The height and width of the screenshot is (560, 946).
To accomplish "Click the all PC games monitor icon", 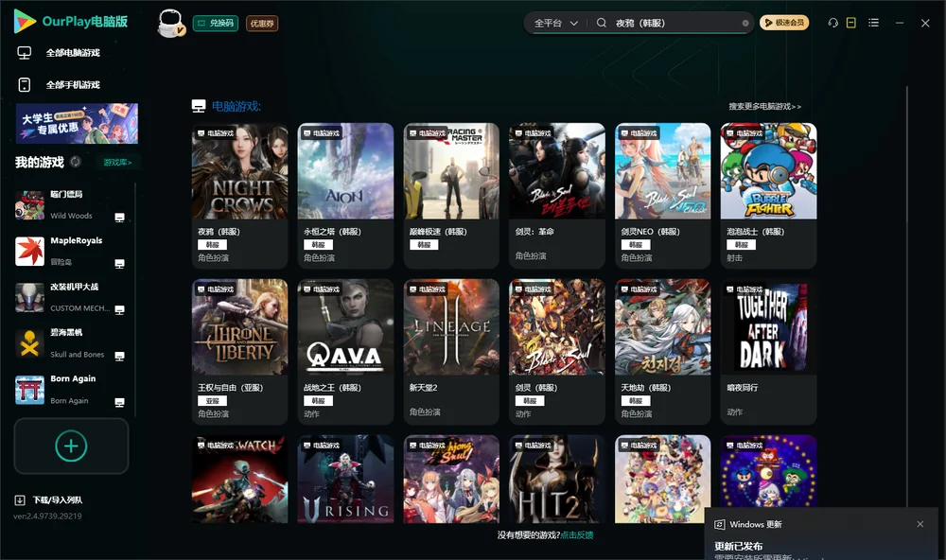I will 25,53.
